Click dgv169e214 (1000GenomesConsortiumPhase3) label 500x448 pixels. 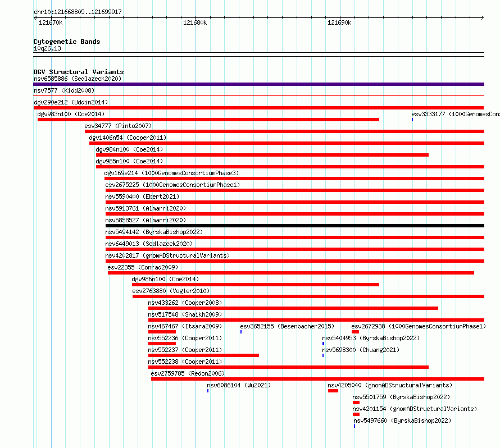pyautogui.click(x=171, y=173)
